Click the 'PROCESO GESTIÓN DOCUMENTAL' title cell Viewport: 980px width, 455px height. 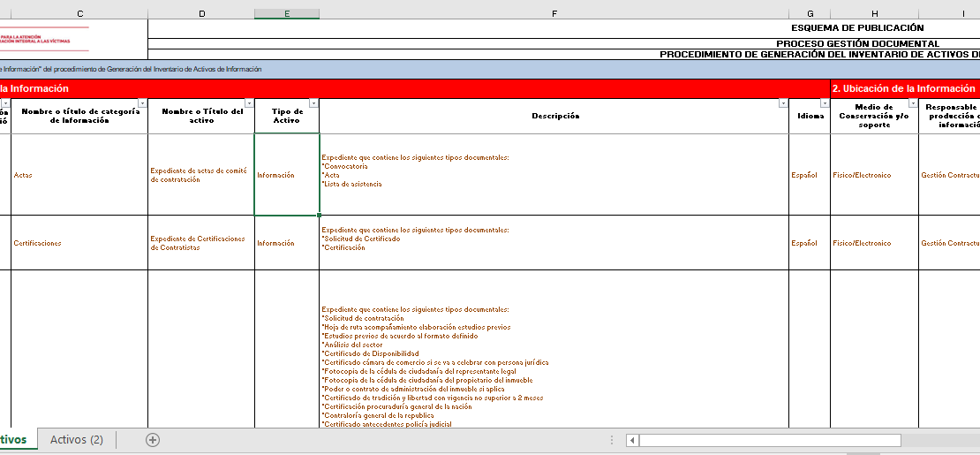tap(564, 44)
